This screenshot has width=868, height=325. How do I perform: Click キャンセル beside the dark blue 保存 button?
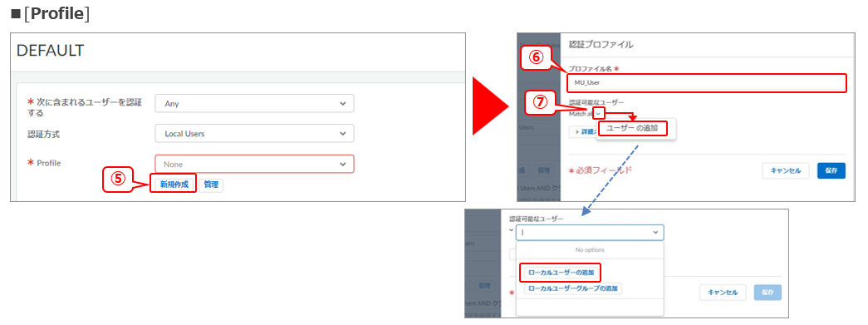(x=786, y=171)
